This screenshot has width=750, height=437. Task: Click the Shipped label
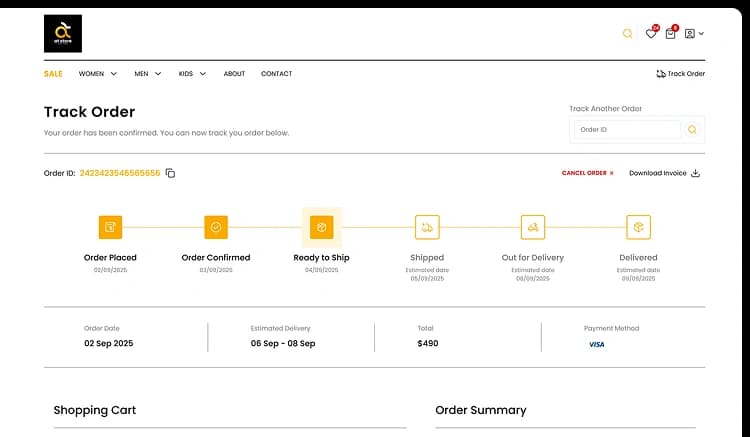click(x=427, y=258)
